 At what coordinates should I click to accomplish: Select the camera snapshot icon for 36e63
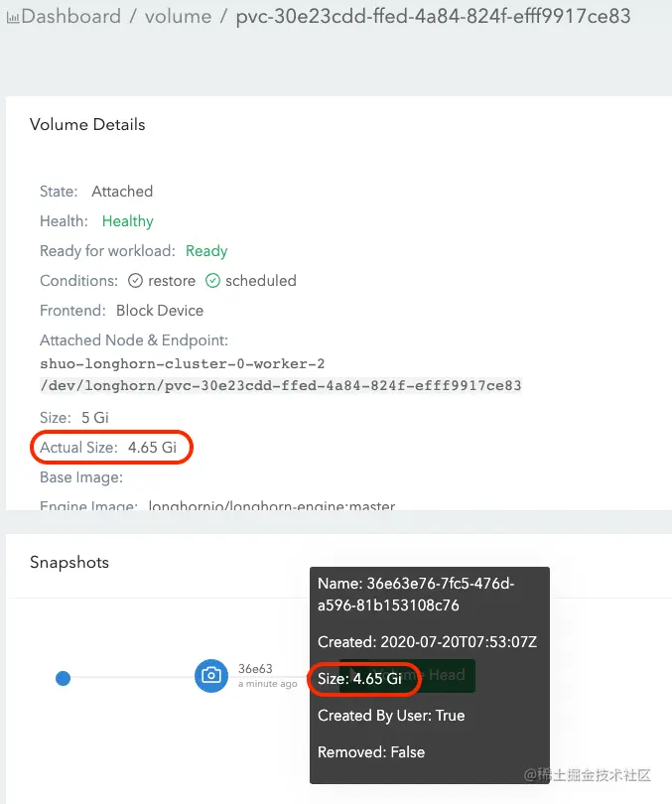(x=210, y=676)
